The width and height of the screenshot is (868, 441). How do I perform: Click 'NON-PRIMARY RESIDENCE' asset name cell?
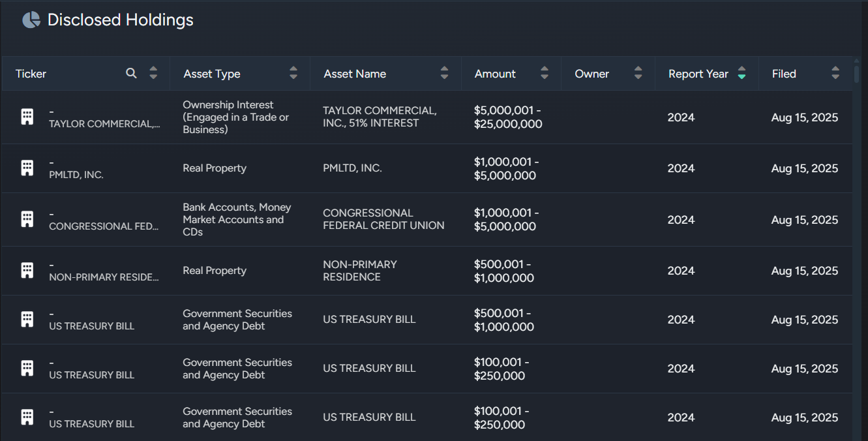click(x=360, y=271)
